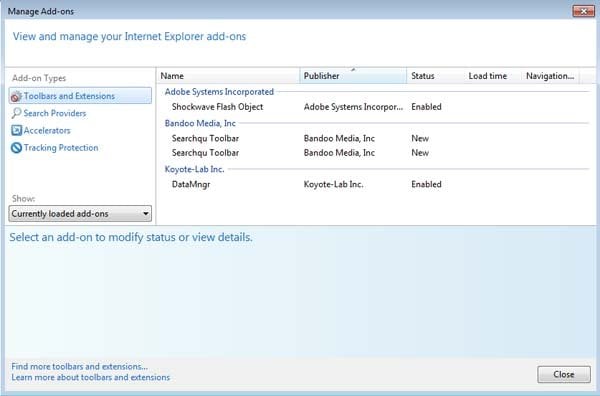Viewport: 600px width, 396px height.
Task: Click the Accelerators arrow icon
Action: click(16, 130)
